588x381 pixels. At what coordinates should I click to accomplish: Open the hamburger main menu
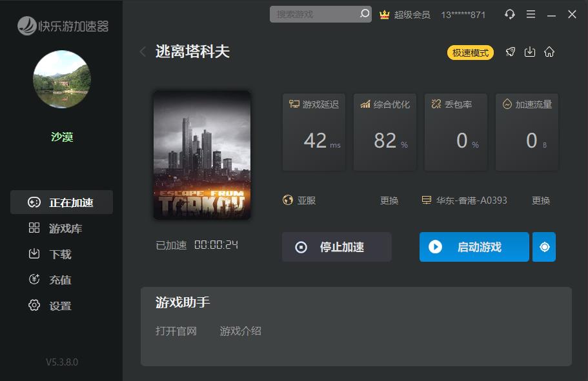(x=531, y=14)
